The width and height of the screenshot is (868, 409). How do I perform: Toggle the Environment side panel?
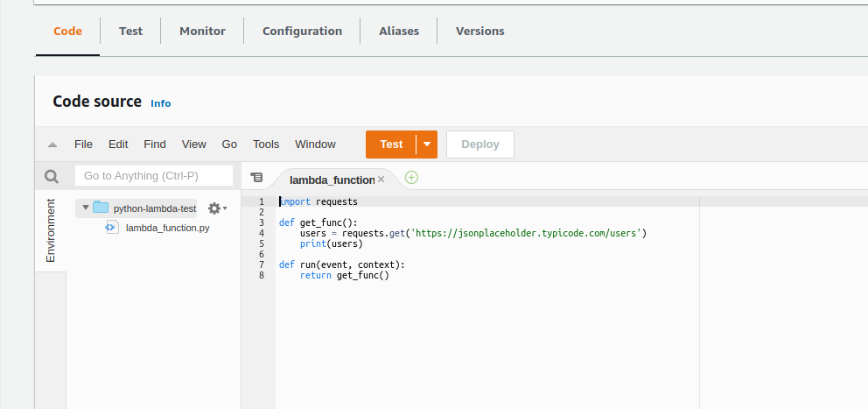[x=50, y=230]
